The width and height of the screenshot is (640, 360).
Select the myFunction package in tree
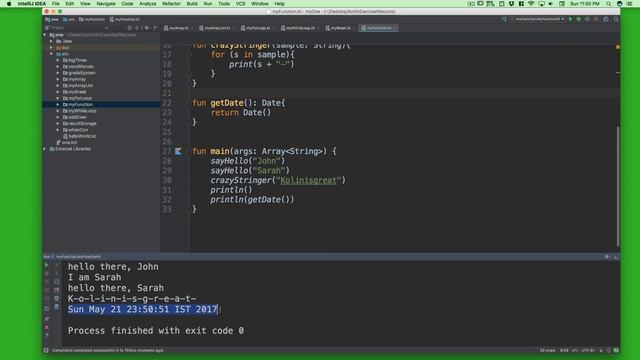pos(80,104)
